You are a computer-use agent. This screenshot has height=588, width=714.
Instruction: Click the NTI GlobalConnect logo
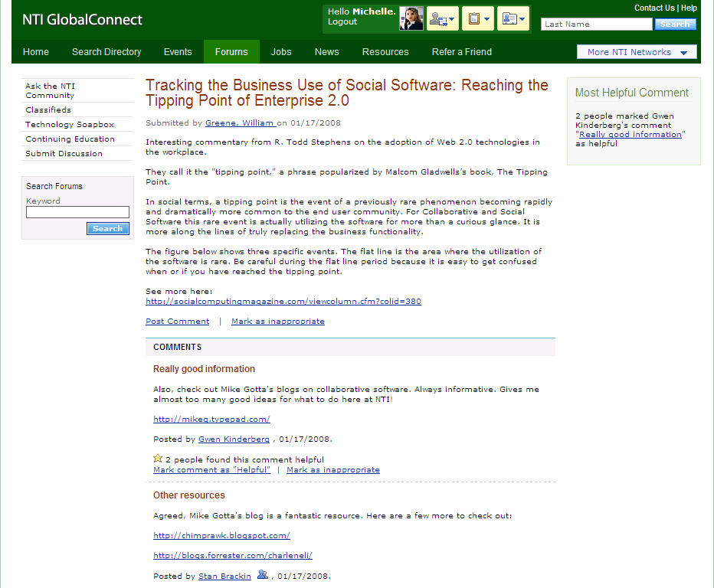pyautogui.click(x=83, y=20)
